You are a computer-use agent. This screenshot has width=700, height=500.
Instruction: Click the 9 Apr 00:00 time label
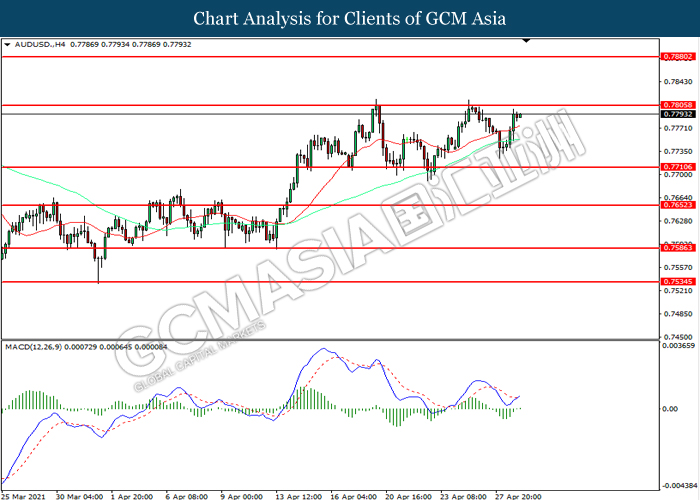242,496
